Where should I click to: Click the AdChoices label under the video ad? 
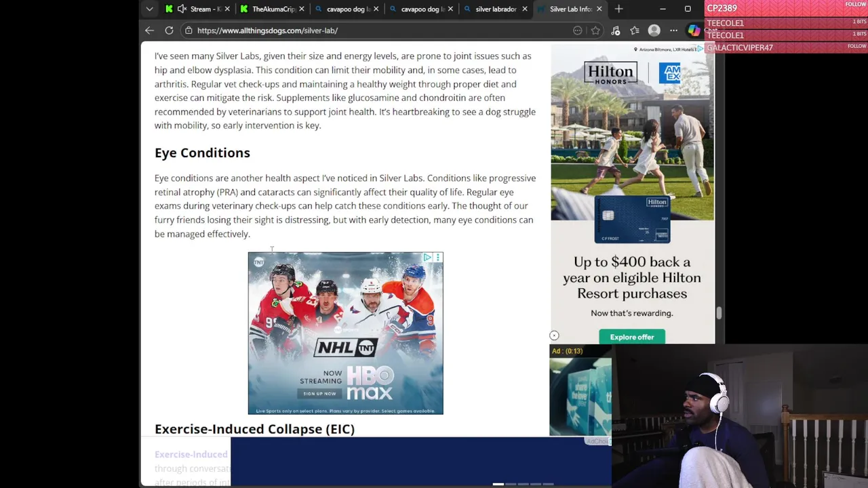coord(597,441)
